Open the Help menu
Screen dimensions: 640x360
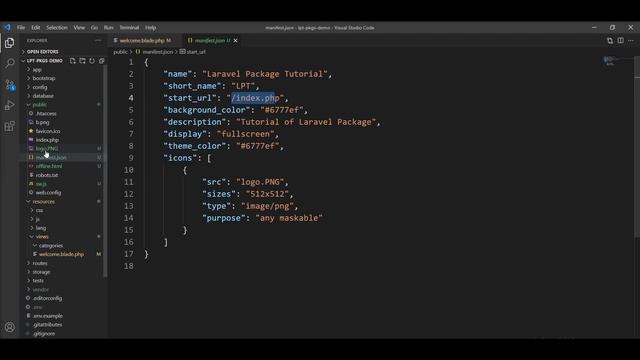coord(151,28)
